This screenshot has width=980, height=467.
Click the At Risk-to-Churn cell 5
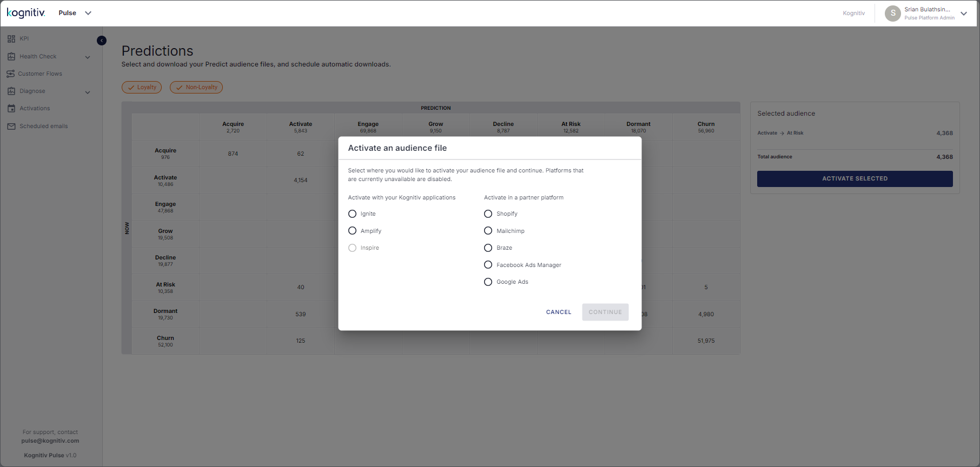pyautogui.click(x=706, y=287)
